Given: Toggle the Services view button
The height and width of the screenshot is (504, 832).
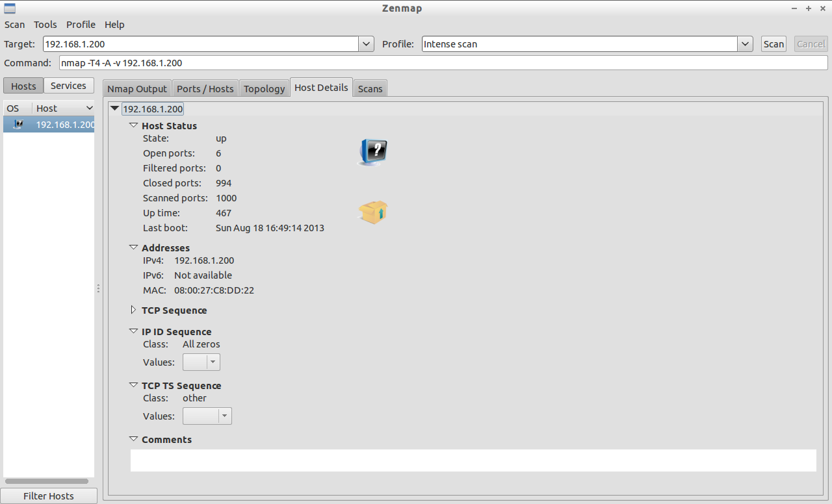Looking at the screenshot, I should pyautogui.click(x=68, y=86).
